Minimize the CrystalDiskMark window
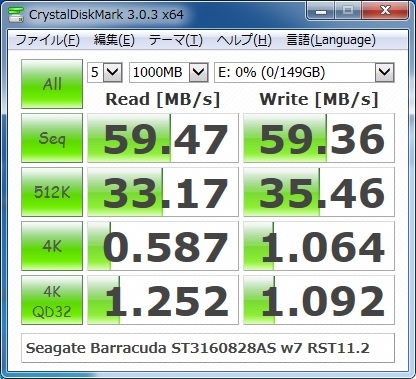 [321, 12]
